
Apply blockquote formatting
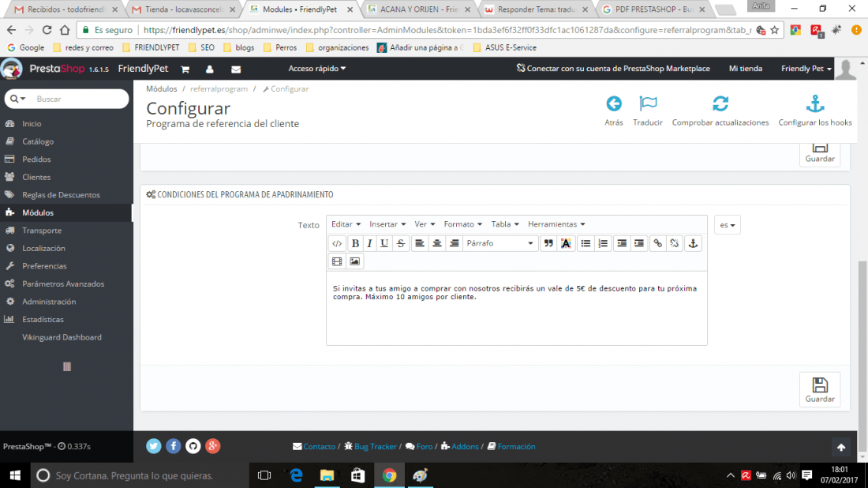click(548, 243)
